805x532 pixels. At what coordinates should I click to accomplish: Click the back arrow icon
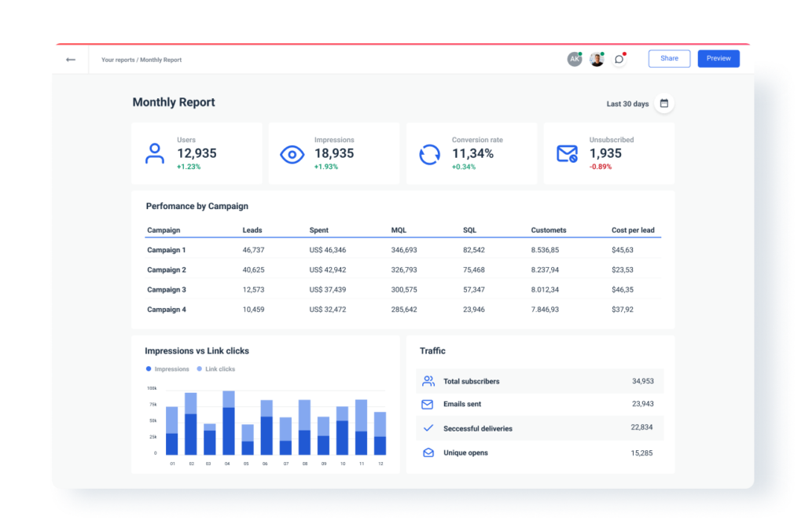click(71, 60)
